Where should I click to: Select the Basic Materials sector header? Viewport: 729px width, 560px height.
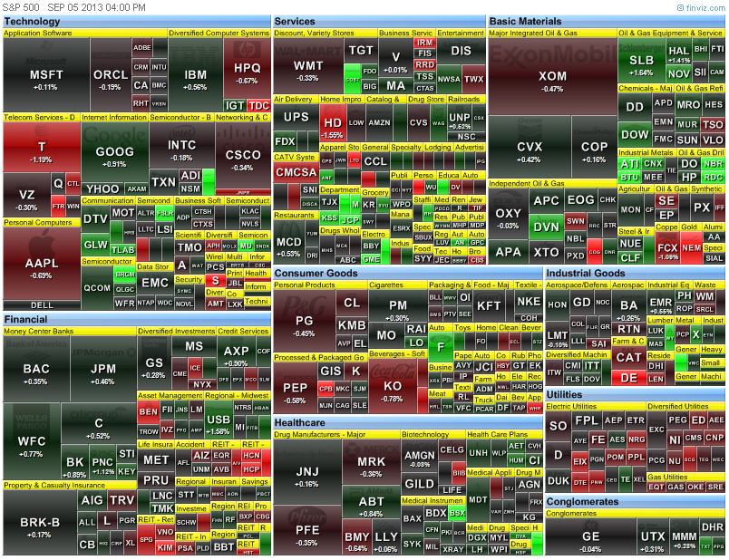coord(607,22)
